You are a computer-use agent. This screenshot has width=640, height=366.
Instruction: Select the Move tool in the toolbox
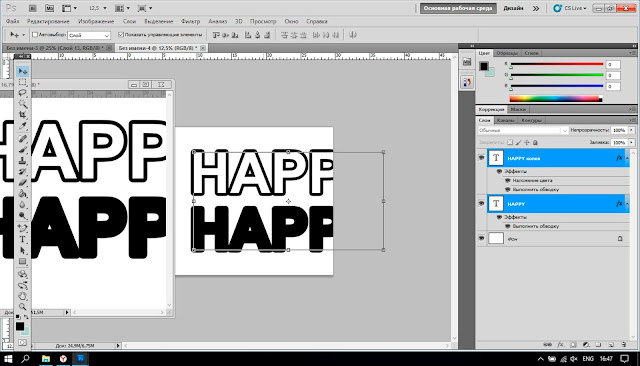coord(22,71)
